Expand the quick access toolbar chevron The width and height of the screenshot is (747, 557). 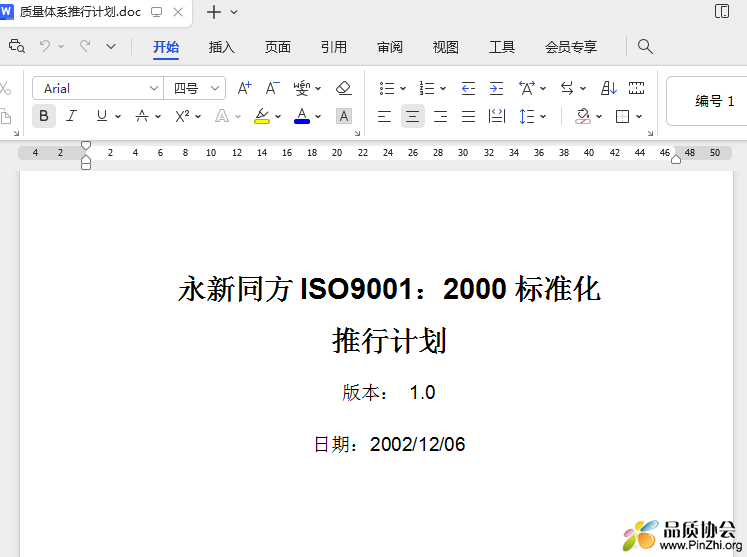(x=111, y=47)
